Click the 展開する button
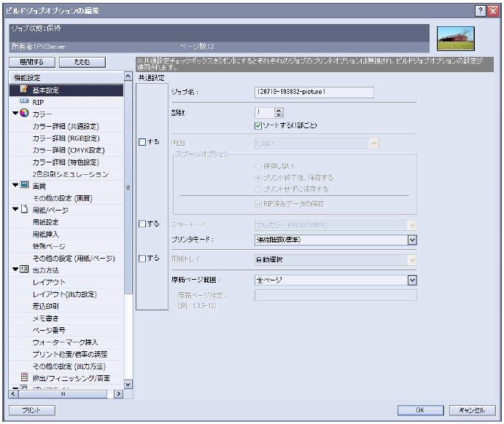This screenshot has width=504, height=424. click(30, 63)
